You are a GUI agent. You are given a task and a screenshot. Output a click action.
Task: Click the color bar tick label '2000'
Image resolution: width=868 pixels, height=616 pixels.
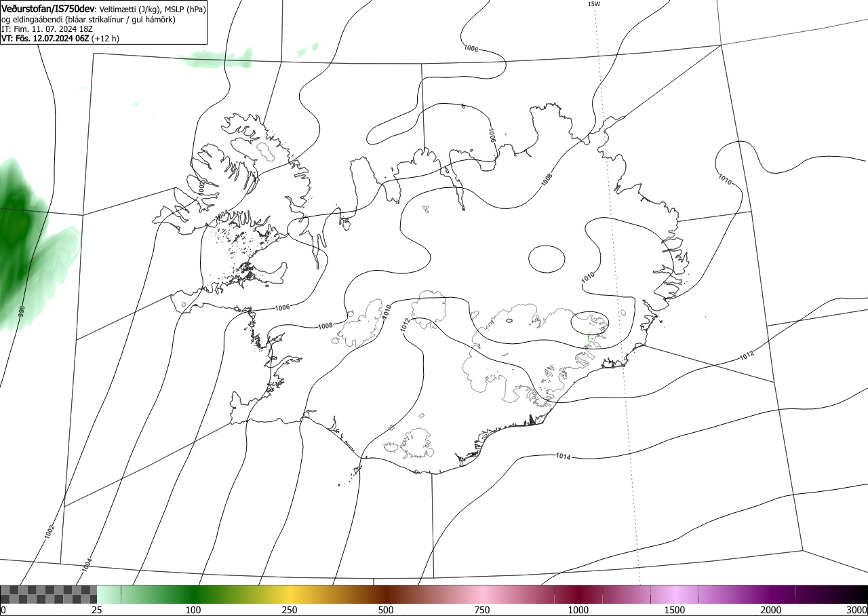(771, 610)
